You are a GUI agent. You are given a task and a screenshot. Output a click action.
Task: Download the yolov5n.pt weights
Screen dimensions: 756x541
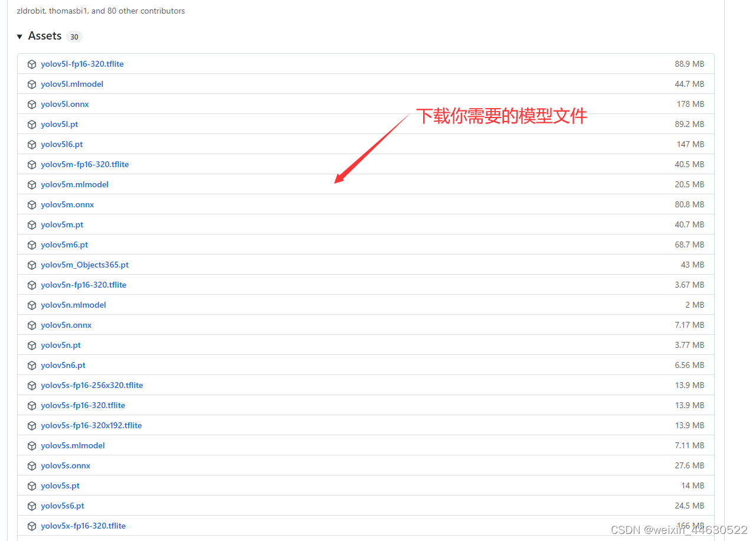[x=61, y=345]
